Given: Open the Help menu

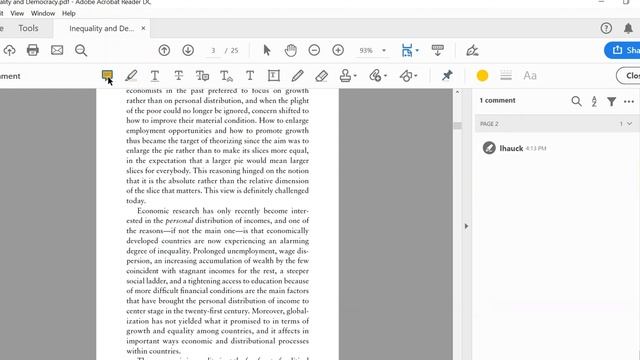Looking at the screenshot, I should coord(69,13).
